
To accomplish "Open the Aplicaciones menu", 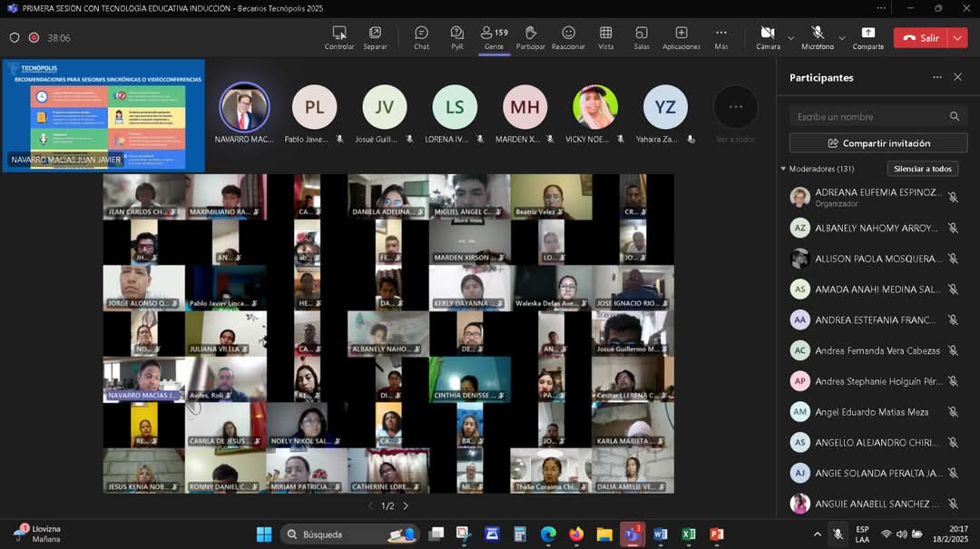I will [681, 37].
